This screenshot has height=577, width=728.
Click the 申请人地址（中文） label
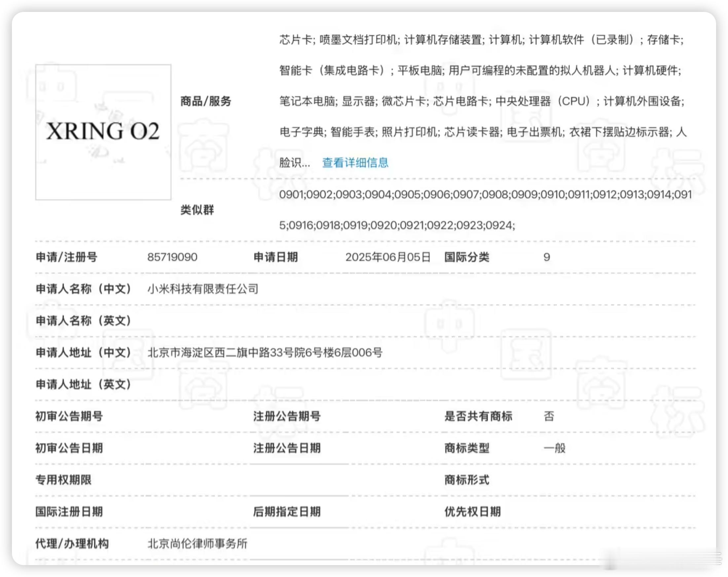[x=83, y=353]
